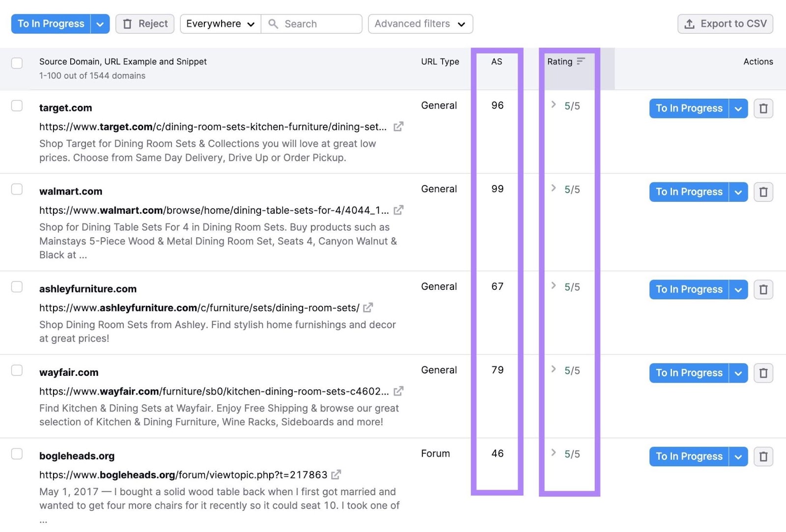Click the sort icon next to Rating header

(x=581, y=61)
